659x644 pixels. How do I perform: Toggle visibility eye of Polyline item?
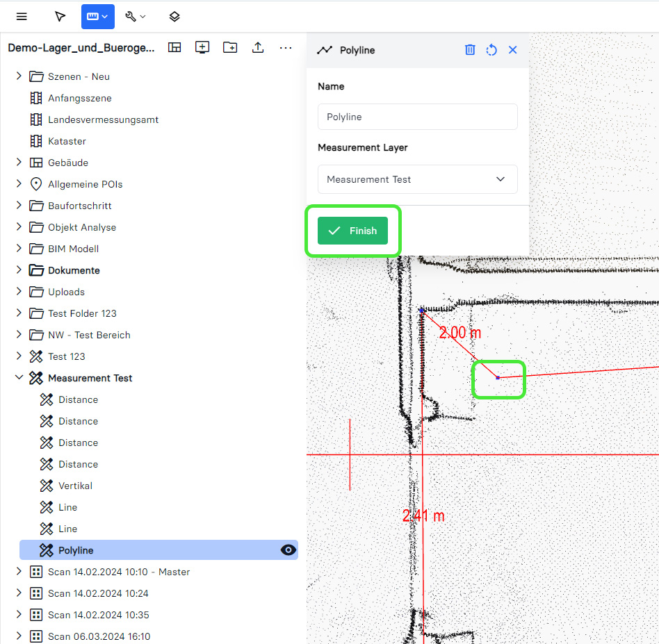pyautogui.click(x=288, y=550)
